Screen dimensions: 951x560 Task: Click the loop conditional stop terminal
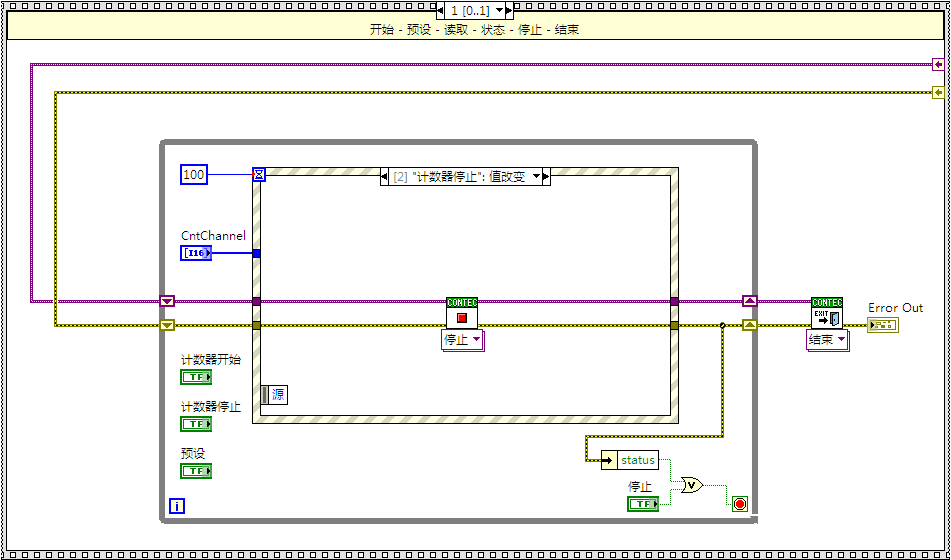[x=740, y=504]
